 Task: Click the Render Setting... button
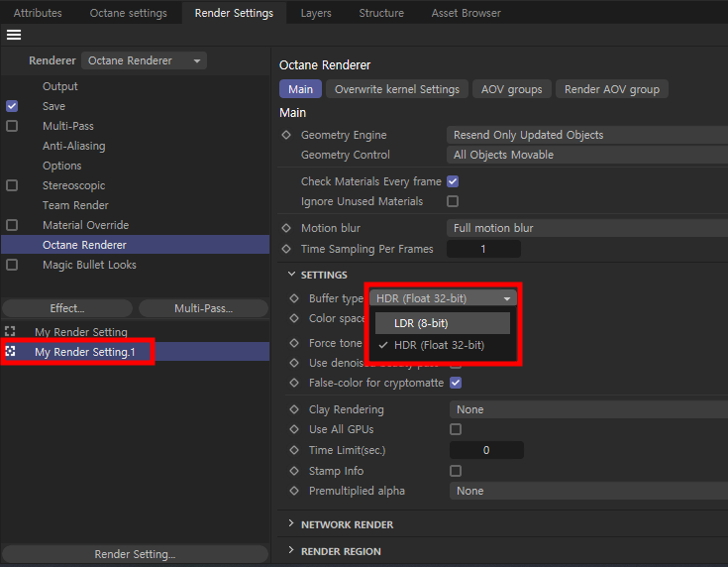[x=135, y=554]
